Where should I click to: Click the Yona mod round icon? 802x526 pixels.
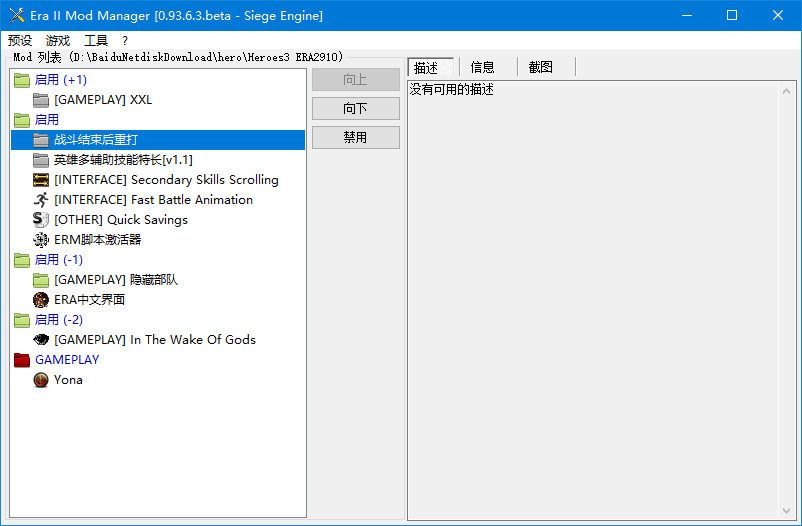(x=41, y=380)
